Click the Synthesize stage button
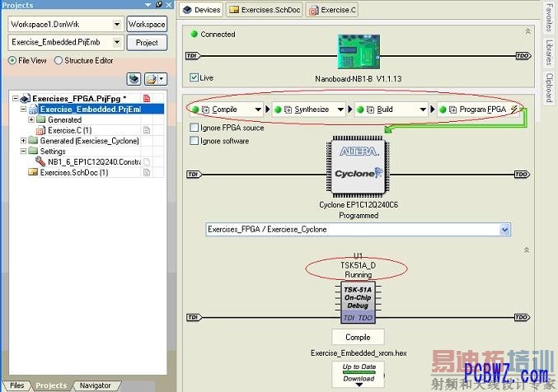The width and height of the screenshot is (558, 392). pos(308,110)
